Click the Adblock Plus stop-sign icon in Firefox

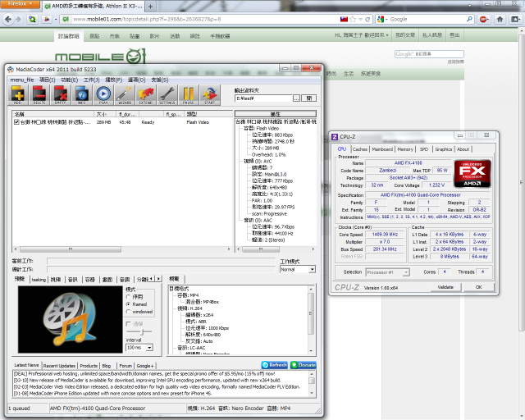pos(483,19)
